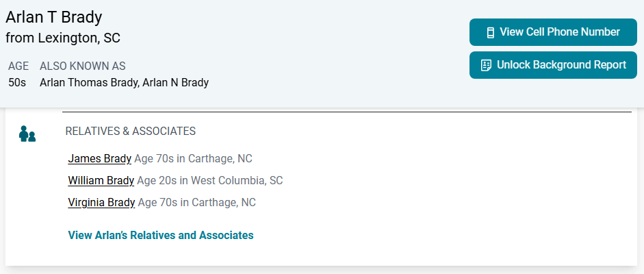
Task: Click the age and location text beside James Brady
Action: (193, 159)
